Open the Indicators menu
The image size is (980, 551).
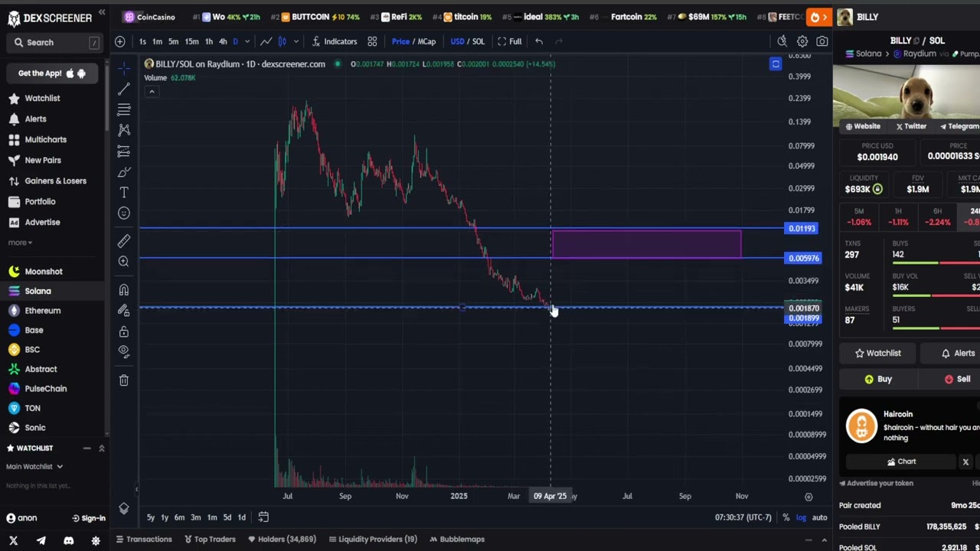(x=335, y=41)
